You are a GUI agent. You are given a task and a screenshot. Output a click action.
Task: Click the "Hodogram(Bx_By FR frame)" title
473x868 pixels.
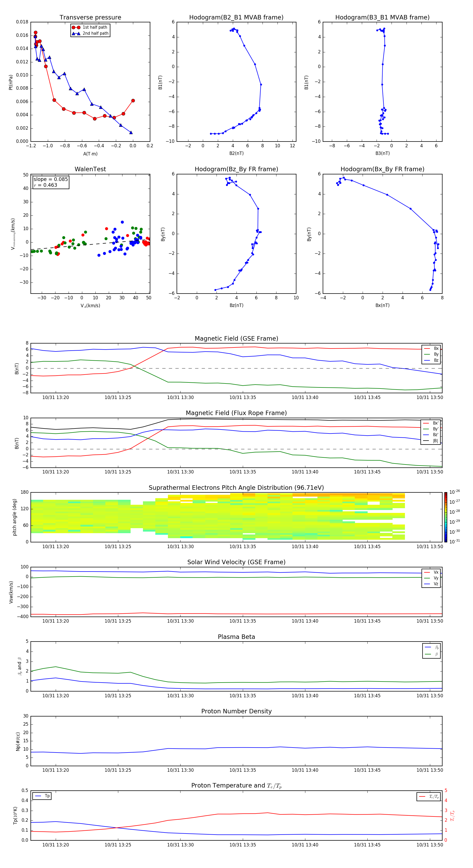(382, 169)
